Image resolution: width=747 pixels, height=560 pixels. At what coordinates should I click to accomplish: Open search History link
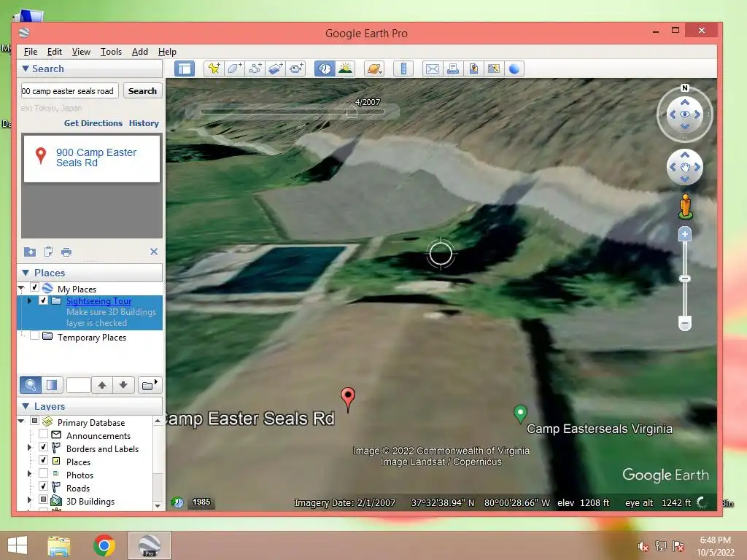point(144,123)
